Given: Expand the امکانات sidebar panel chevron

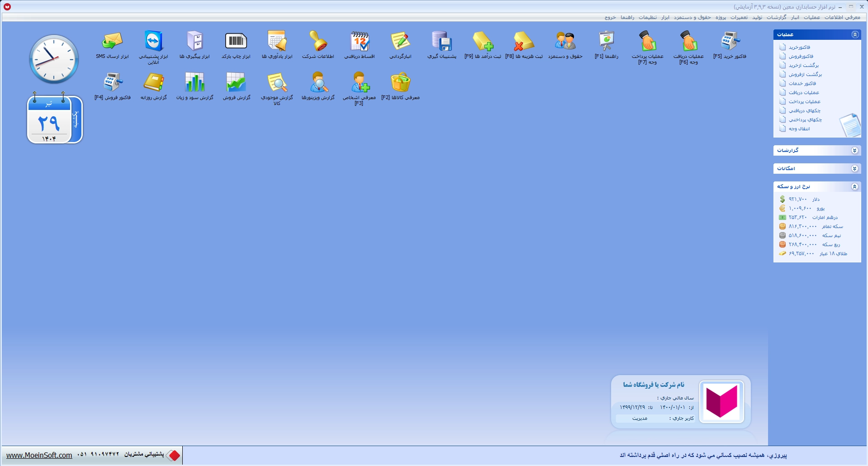Looking at the screenshot, I should 854,168.
